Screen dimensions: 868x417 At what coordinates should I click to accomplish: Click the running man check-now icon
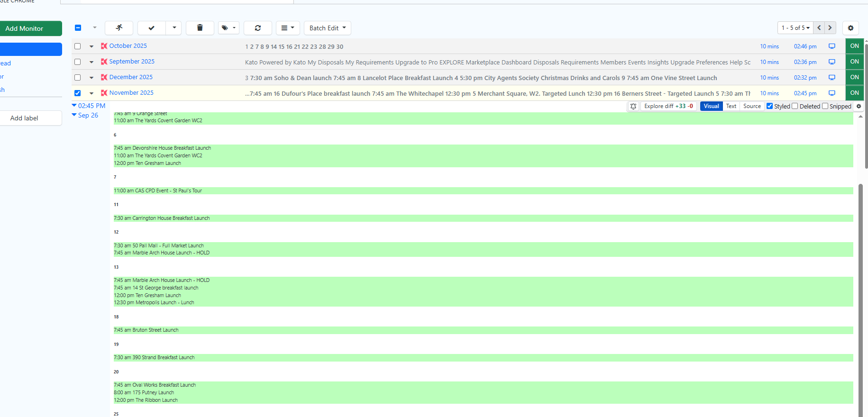click(119, 28)
